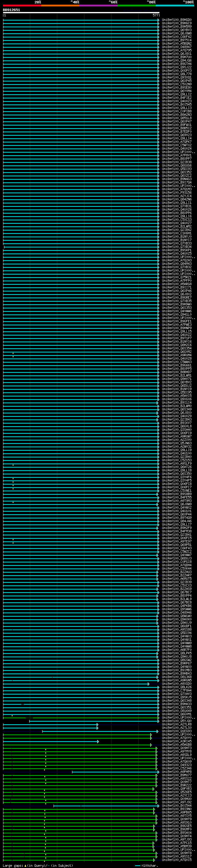Choose entry UniRef100_Q6YVM4
The image size is (197, 868).
(177, 91)
